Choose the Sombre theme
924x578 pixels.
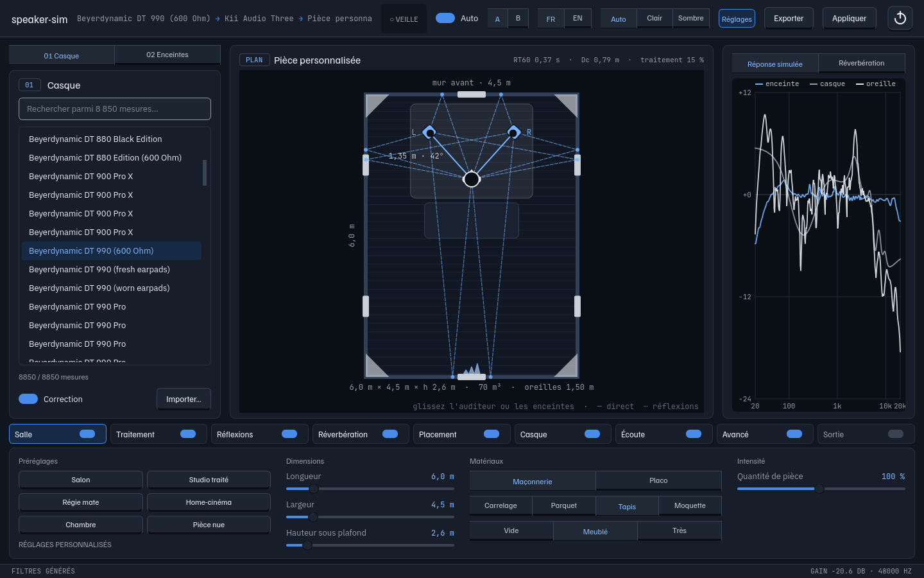(691, 18)
